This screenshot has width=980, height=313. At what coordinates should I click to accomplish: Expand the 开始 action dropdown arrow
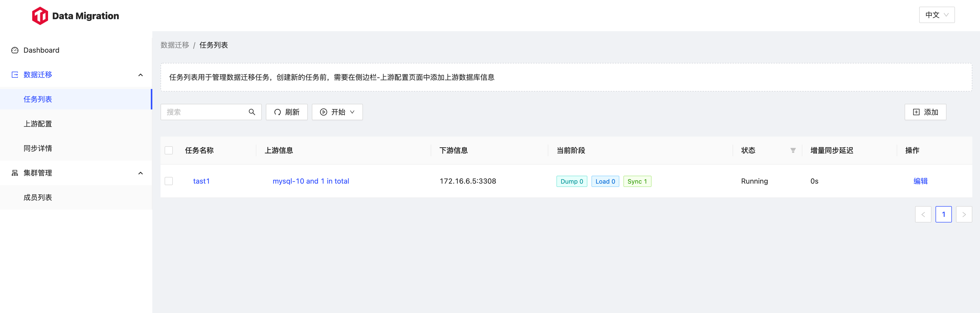(352, 112)
